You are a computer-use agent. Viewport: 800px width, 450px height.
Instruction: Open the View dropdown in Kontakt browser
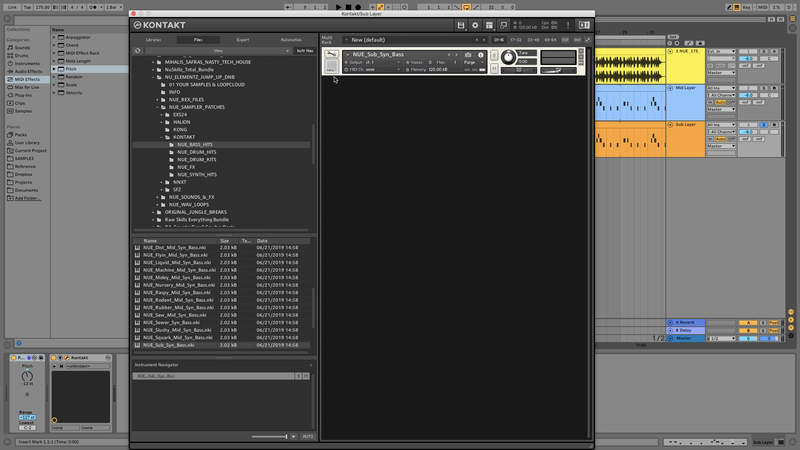click(x=218, y=51)
